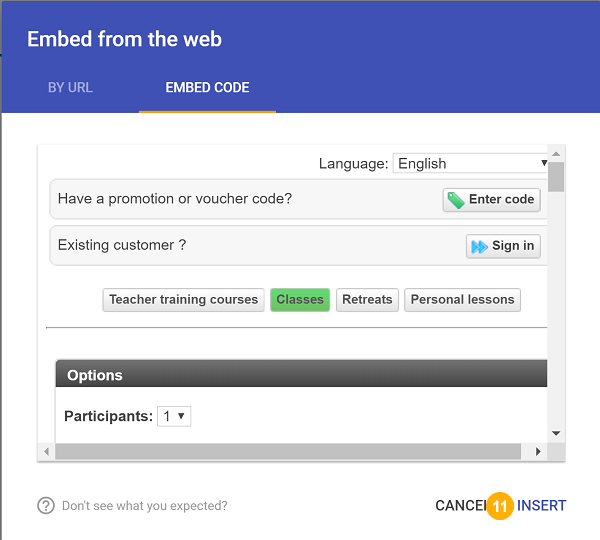Screen dimensions: 600x540
Task: Click the vertical scrollbar up arrow
Action: pyautogui.click(x=556, y=154)
